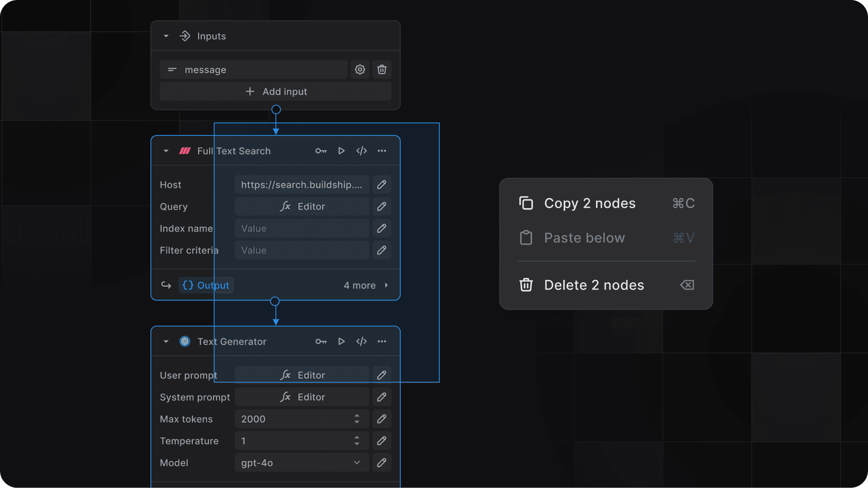Run the Text Generator node
868x488 pixels.
341,342
